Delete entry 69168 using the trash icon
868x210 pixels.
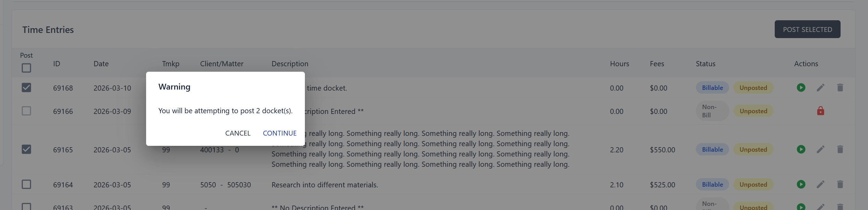click(840, 88)
